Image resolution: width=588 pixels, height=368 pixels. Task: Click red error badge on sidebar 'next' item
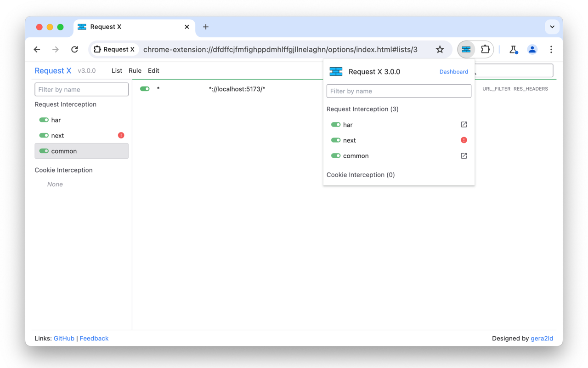tap(121, 135)
